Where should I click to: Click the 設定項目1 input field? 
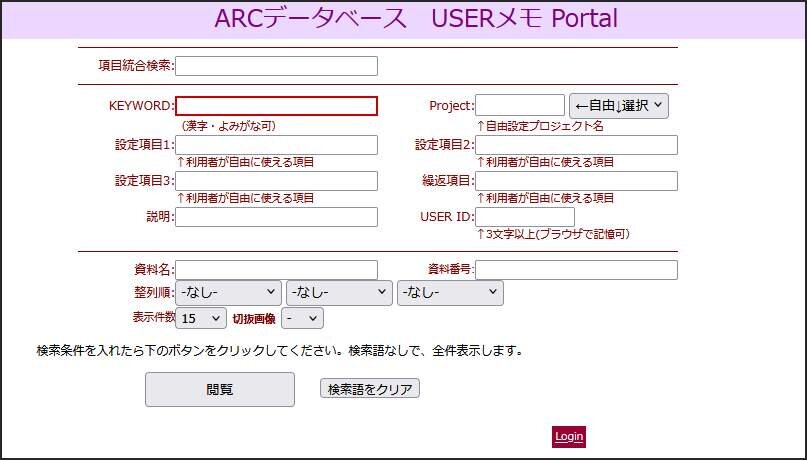[x=276, y=145]
